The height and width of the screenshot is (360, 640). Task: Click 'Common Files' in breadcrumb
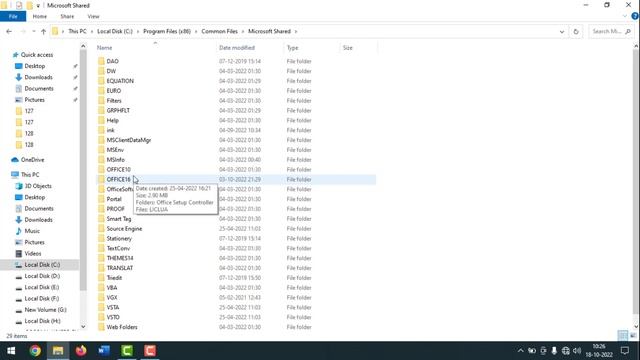point(220,31)
